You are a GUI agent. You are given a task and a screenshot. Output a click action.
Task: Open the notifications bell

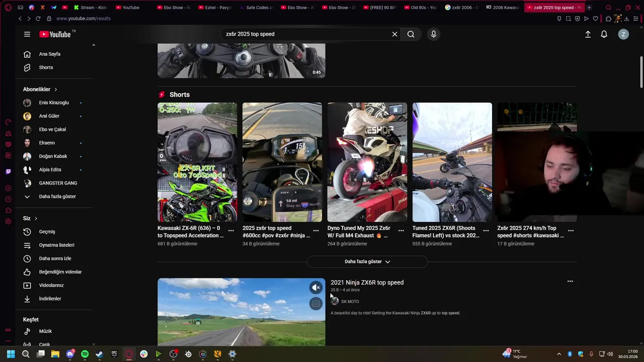pos(604,34)
